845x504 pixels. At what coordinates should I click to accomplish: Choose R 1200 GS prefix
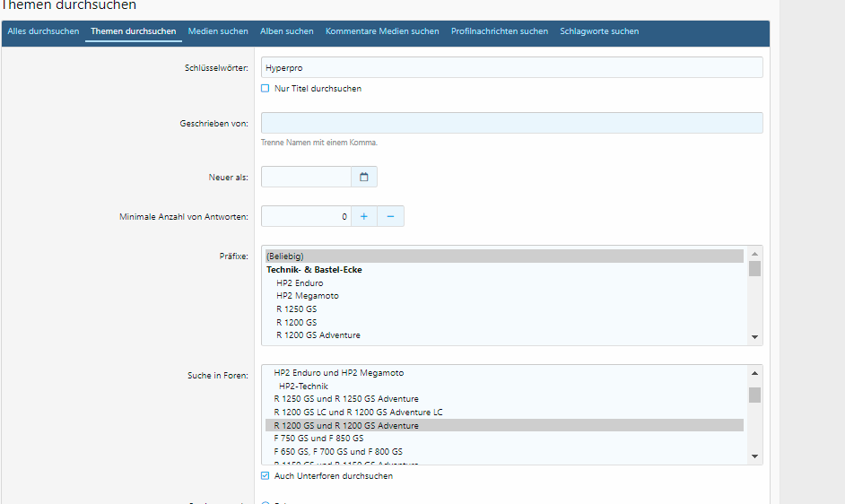point(504,322)
